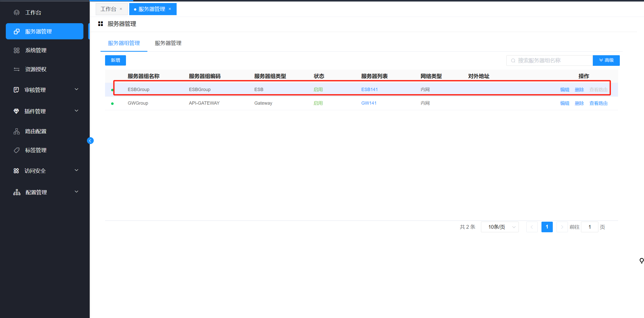This screenshot has width=644, height=318.
Task: Click the 标签管理 tag icon
Action: [x=17, y=150]
